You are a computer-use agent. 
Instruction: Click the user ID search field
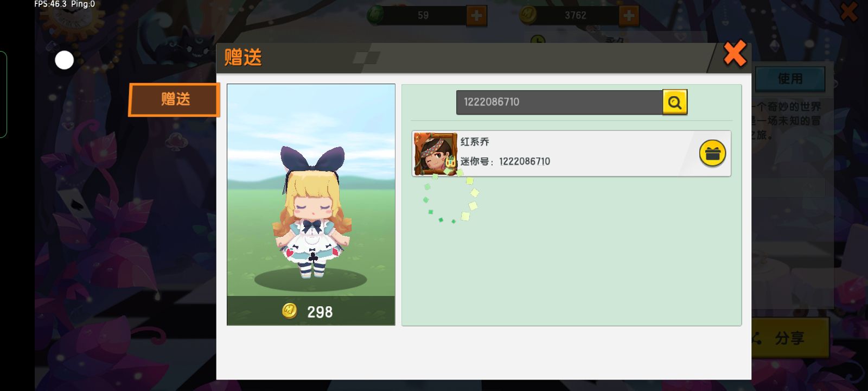tap(559, 102)
